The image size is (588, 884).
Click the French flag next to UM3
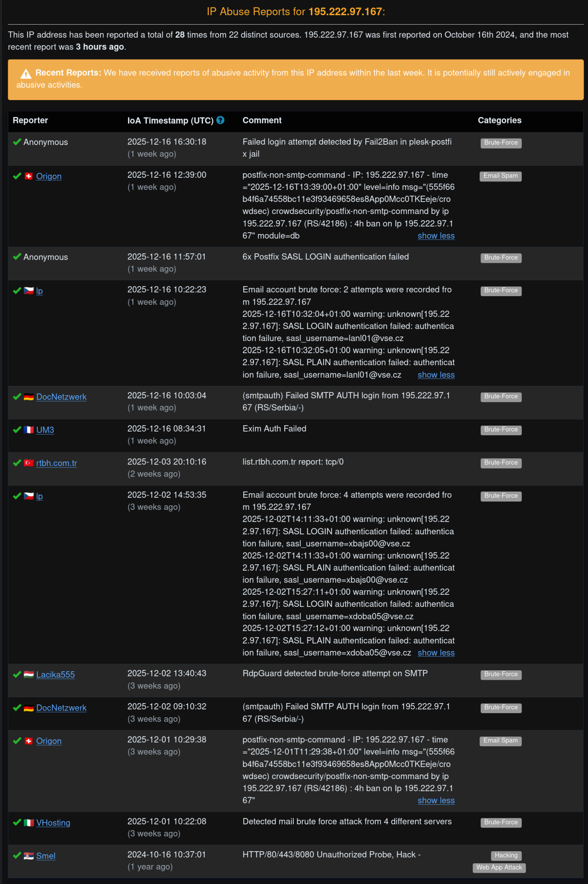(x=29, y=430)
